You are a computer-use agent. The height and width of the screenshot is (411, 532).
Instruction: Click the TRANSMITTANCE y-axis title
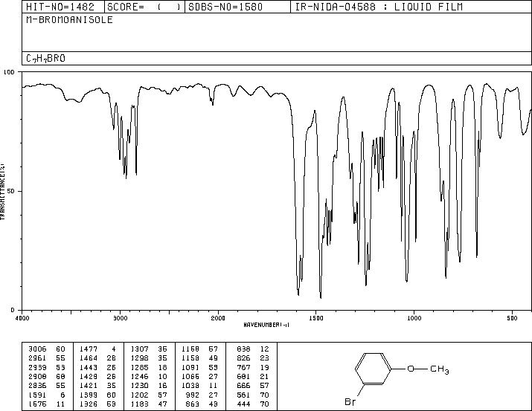click(2, 192)
